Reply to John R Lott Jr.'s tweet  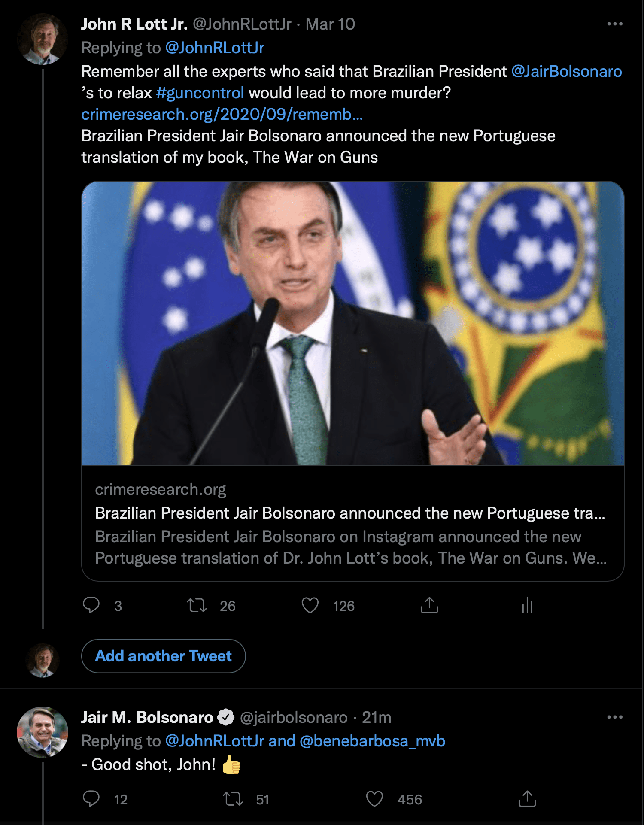pos(91,605)
